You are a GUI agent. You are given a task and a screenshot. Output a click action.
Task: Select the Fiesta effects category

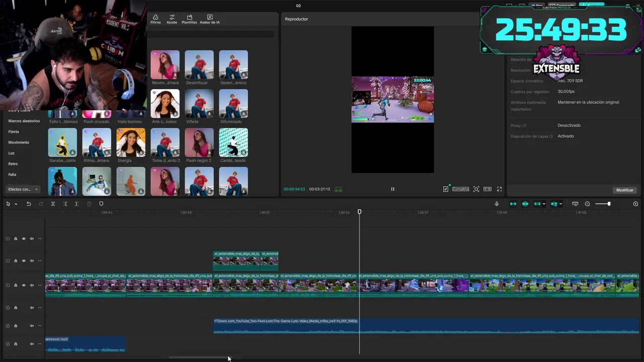[14, 132]
